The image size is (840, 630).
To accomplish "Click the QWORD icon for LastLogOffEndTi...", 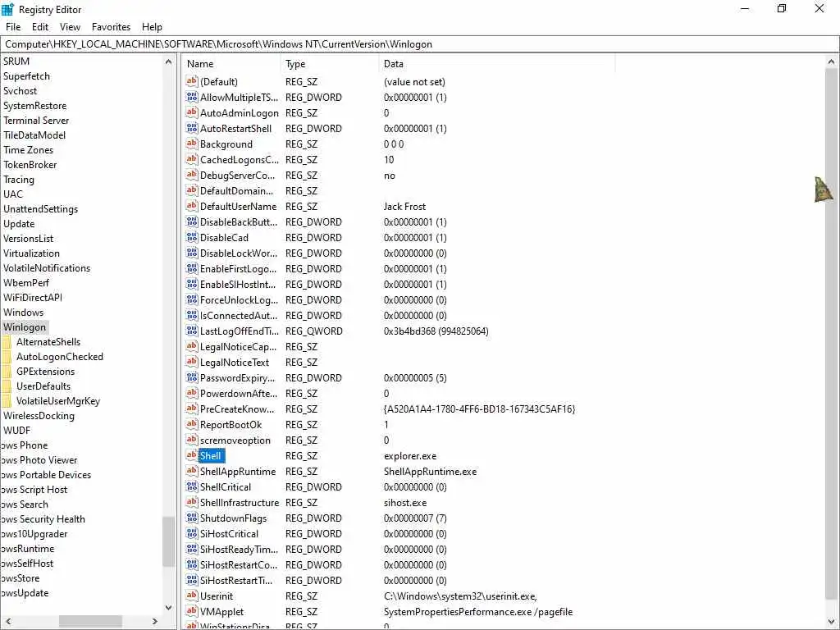I will pos(191,331).
